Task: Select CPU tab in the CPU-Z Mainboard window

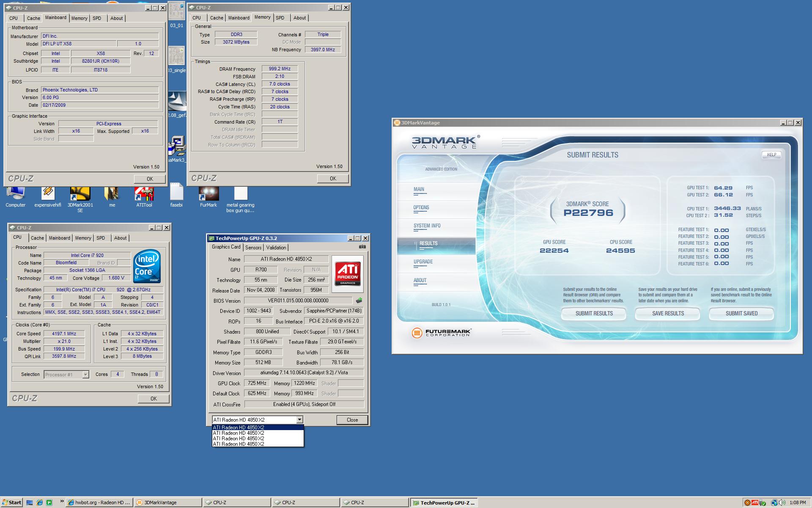Action: point(14,18)
